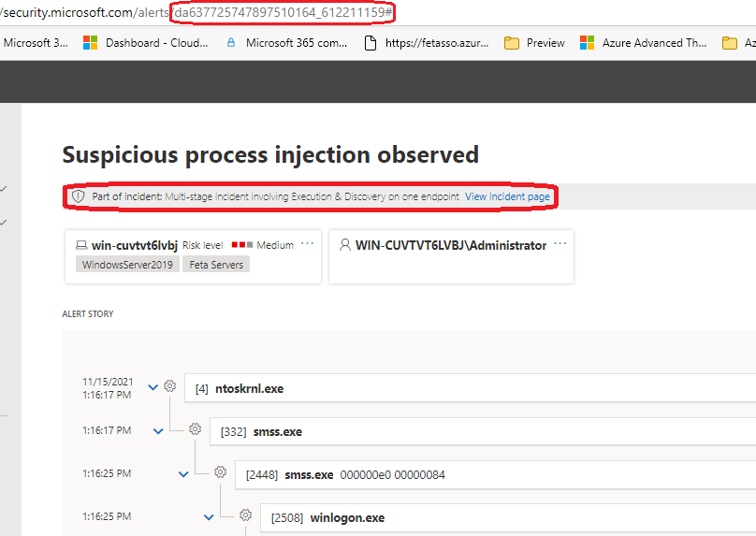Click the WindowsServer2019 tag
756x536 pixels.
point(126,265)
